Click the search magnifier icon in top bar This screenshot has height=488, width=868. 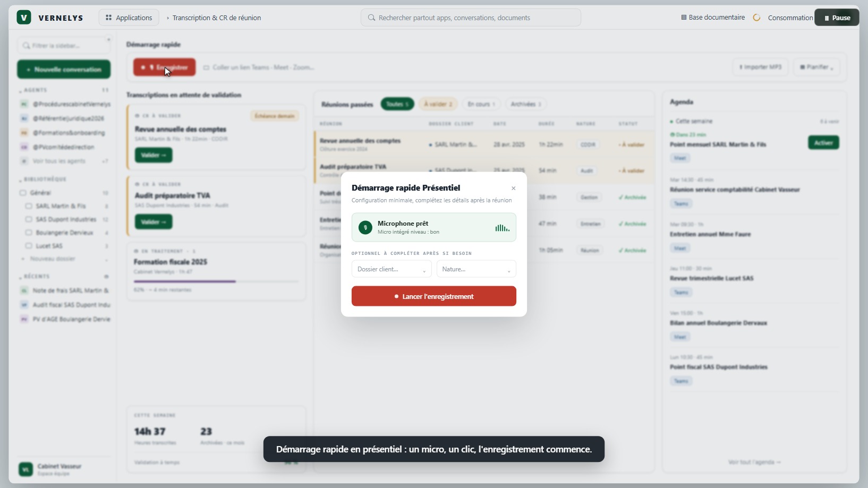[x=371, y=18]
